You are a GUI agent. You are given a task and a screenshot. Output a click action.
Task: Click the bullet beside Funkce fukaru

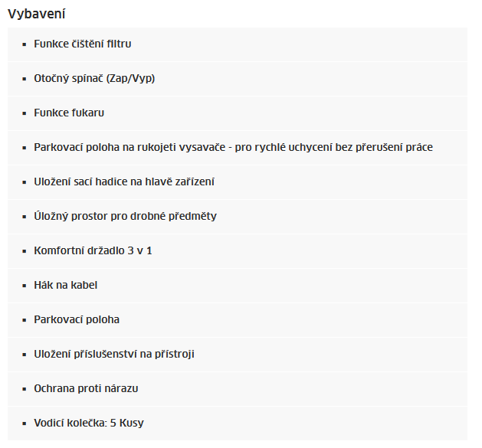pyautogui.click(x=25, y=113)
